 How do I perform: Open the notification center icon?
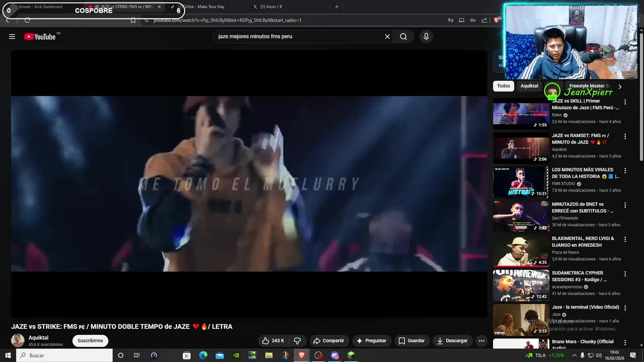click(633, 355)
